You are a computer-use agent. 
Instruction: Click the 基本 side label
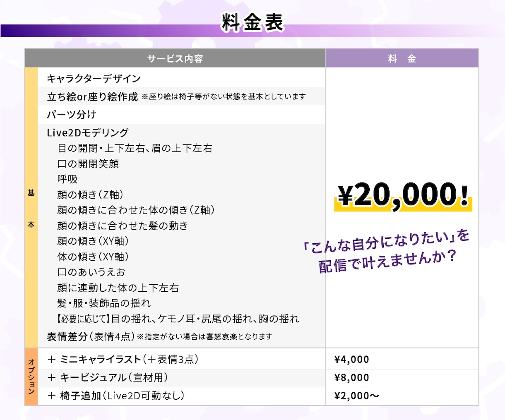click(31, 209)
